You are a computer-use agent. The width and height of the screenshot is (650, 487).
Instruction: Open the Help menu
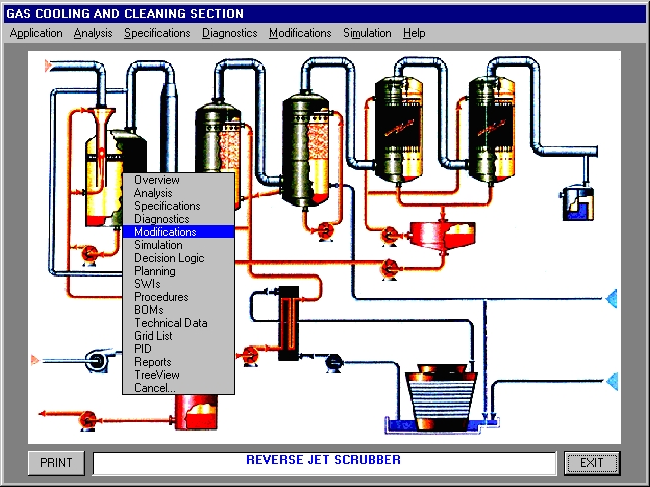tap(414, 33)
